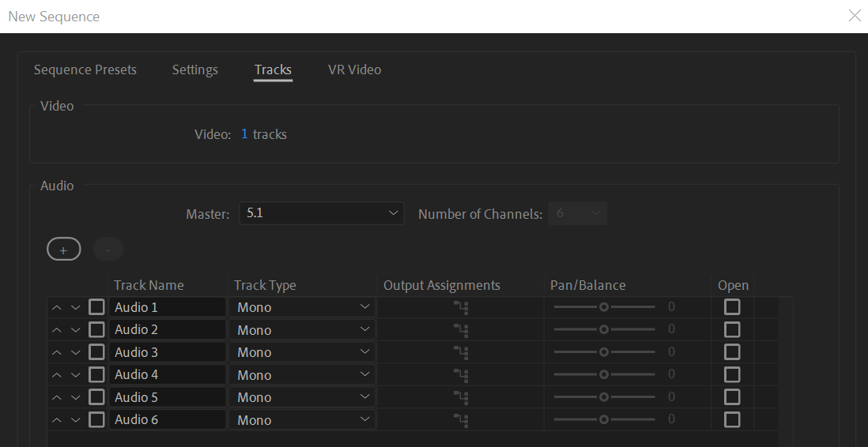Select the Audio 2 row checkbox

click(x=96, y=329)
